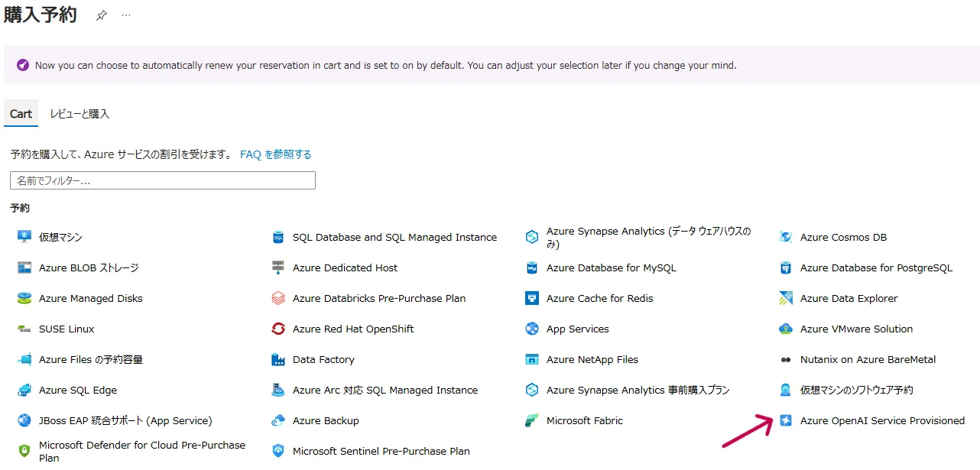Select Microsoft Fabric reservation label
Screen dimensions: 980x470
585,420
